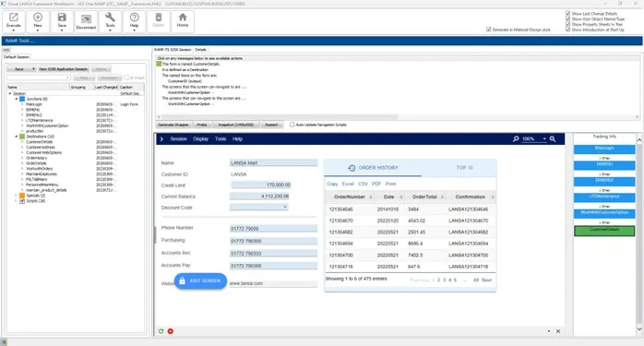Open the Discount Code dropdown
Viewport: 644px width, 346px height.
pyautogui.click(x=259, y=207)
